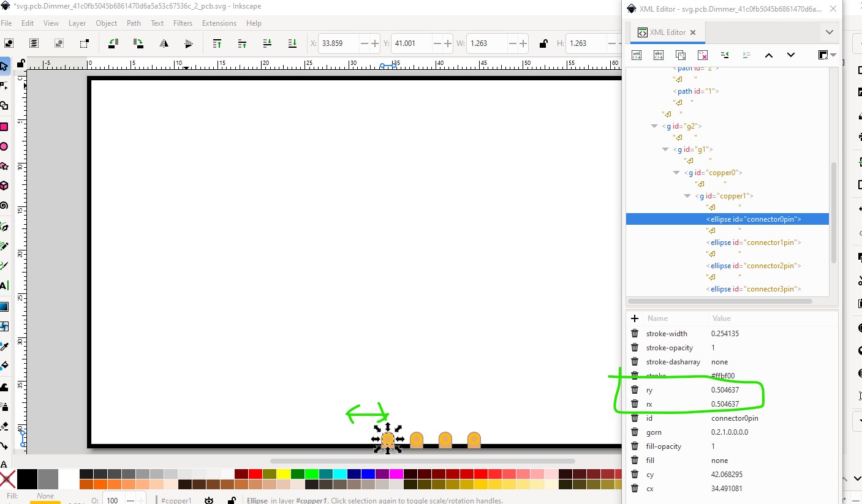Select the Ellipse circle tool

coord(4,146)
